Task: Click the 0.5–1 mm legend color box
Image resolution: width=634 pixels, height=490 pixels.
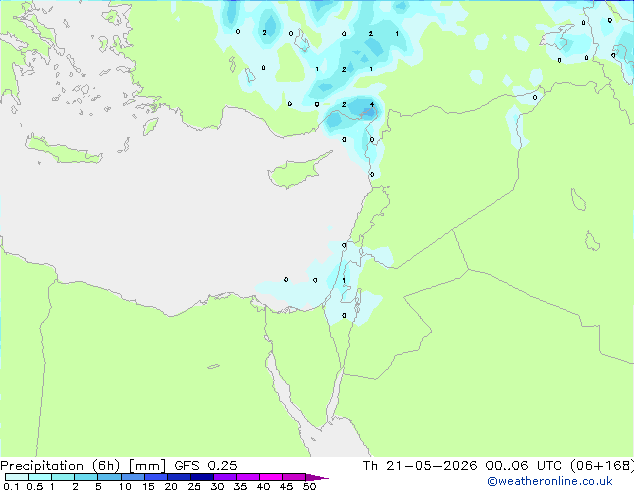Action: pyautogui.click(x=40, y=477)
